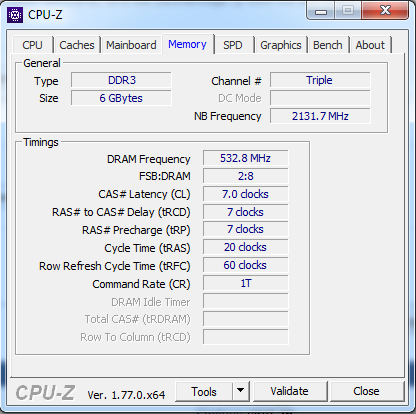Click the empty DC Mode field

click(x=320, y=98)
